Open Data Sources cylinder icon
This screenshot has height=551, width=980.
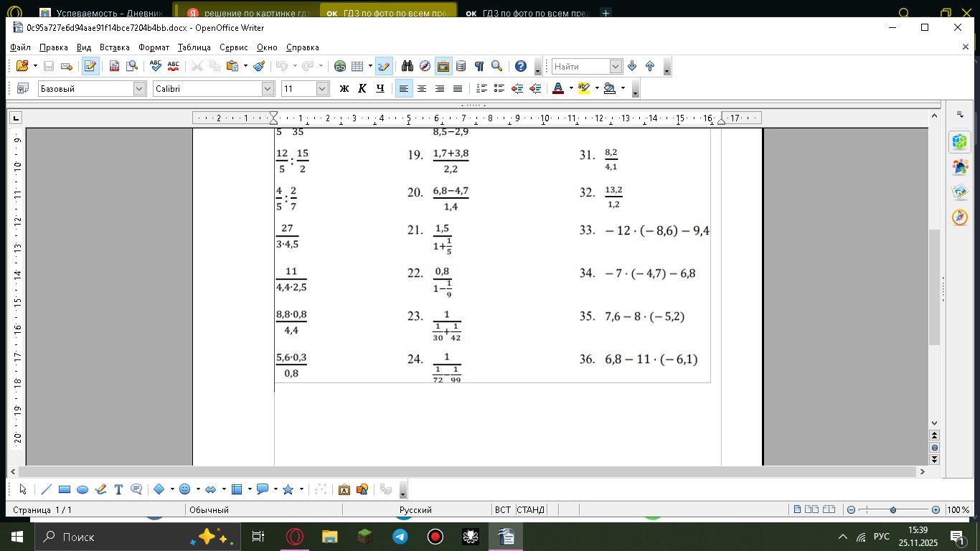click(x=461, y=66)
